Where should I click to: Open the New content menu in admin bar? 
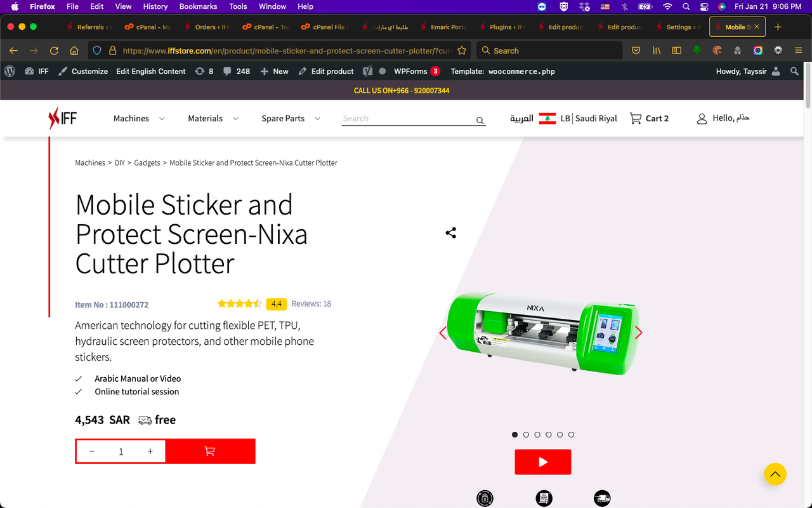tap(274, 71)
